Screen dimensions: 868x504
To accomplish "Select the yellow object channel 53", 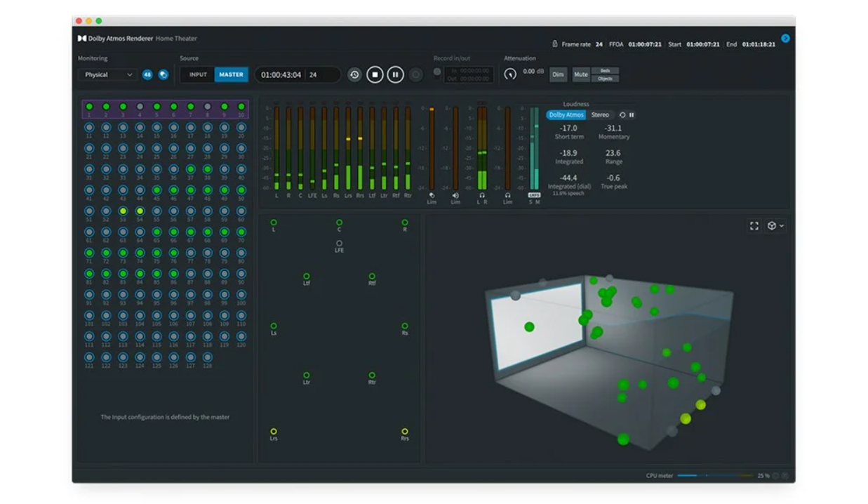I will (123, 211).
